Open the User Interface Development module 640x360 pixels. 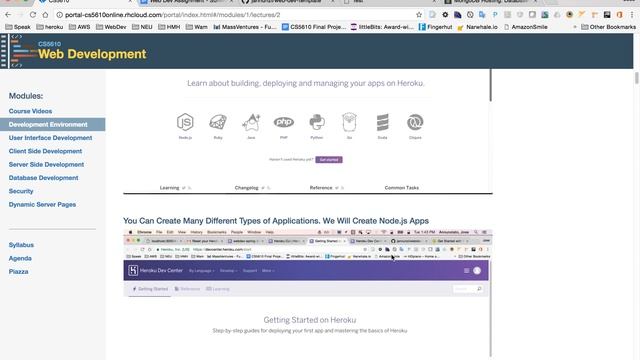[x=50, y=138]
